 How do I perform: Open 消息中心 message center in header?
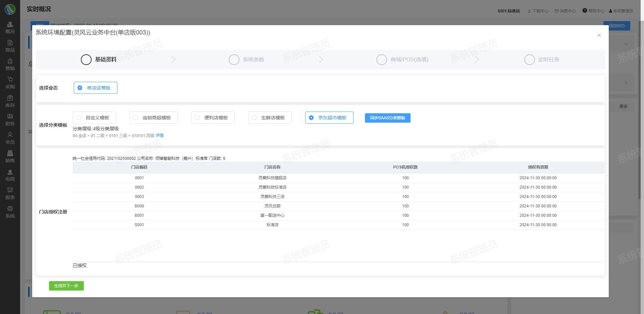(x=565, y=11)
